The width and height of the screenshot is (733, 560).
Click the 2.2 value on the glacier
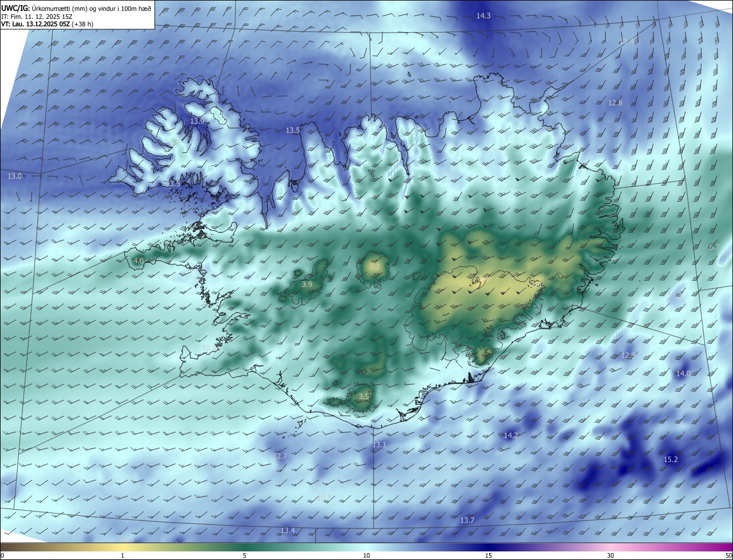coord(373,267)
